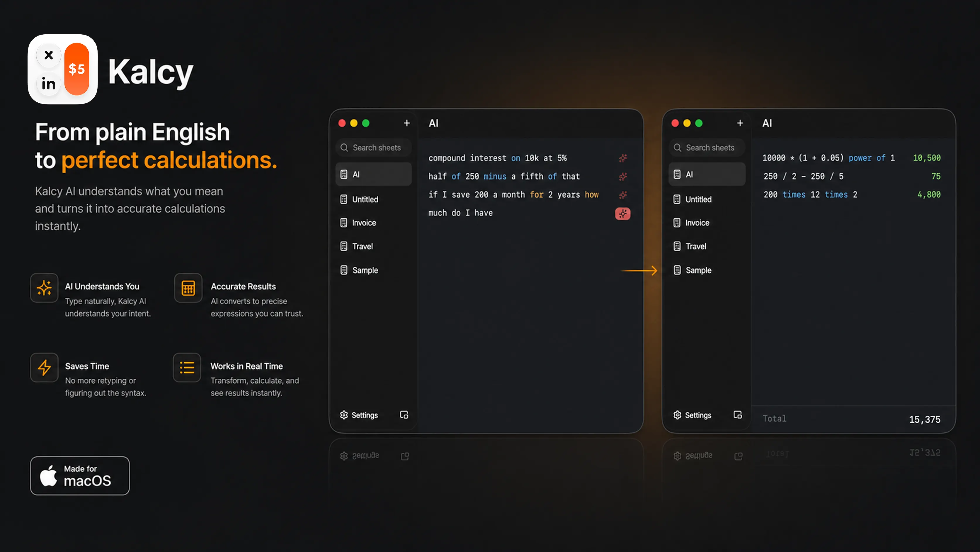The width and height of the screenshot is (980, 552).
Task: Click the Works in Real Time list icon
Action: pos(187,368)
